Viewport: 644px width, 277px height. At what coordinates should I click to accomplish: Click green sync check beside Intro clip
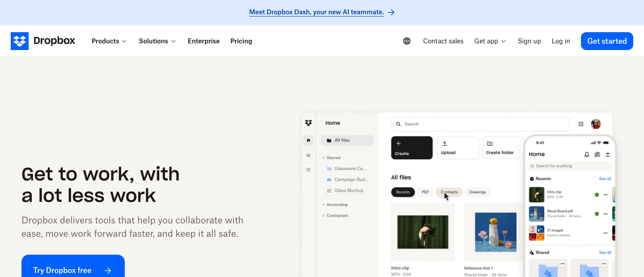coord(597,195)
